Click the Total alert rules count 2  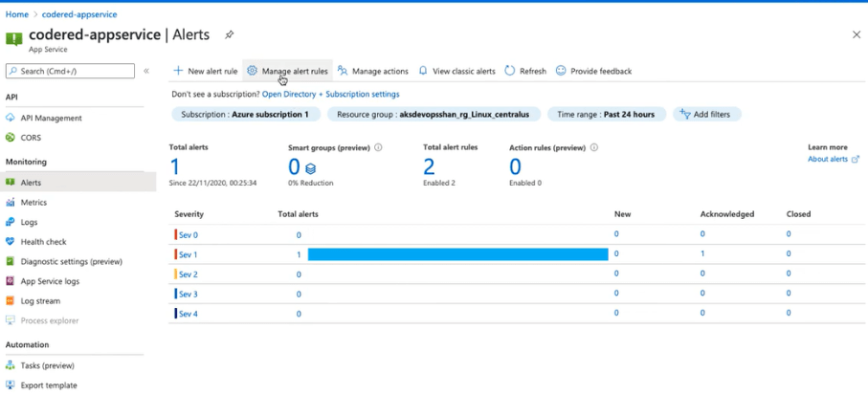[x=429, y=166]
